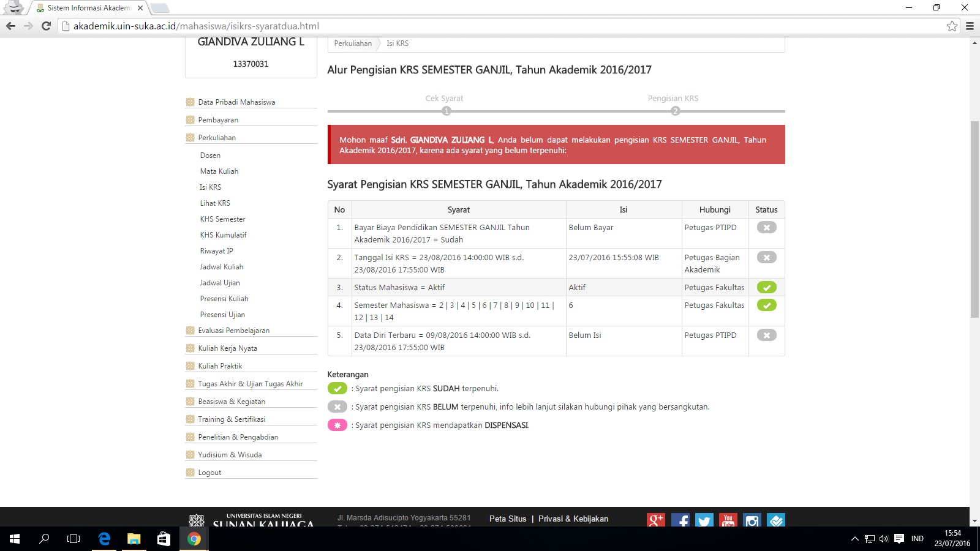The width and height of the screenshot is (980, 551).
Task: Select KHS Semester in sidebar
Action: (222, 219)
